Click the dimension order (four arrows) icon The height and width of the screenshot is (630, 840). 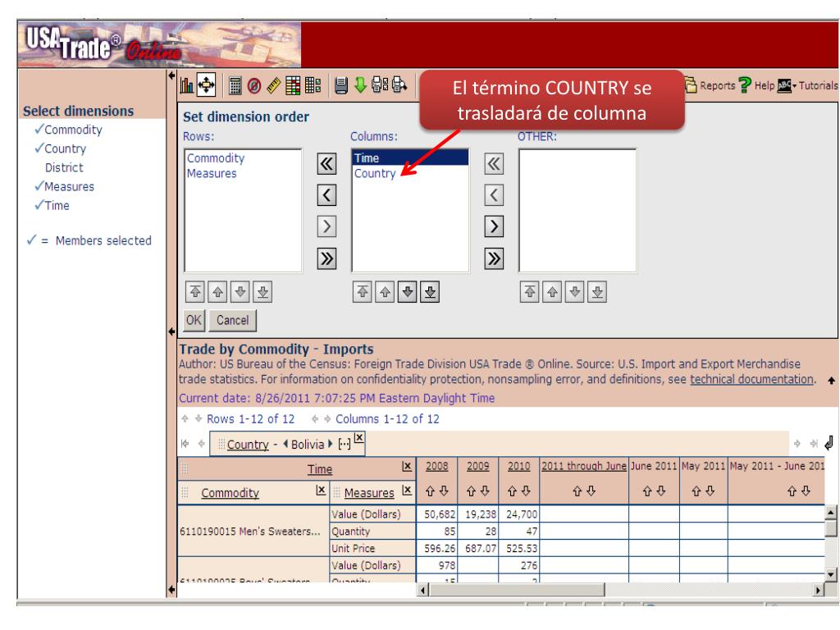[206, 85]
